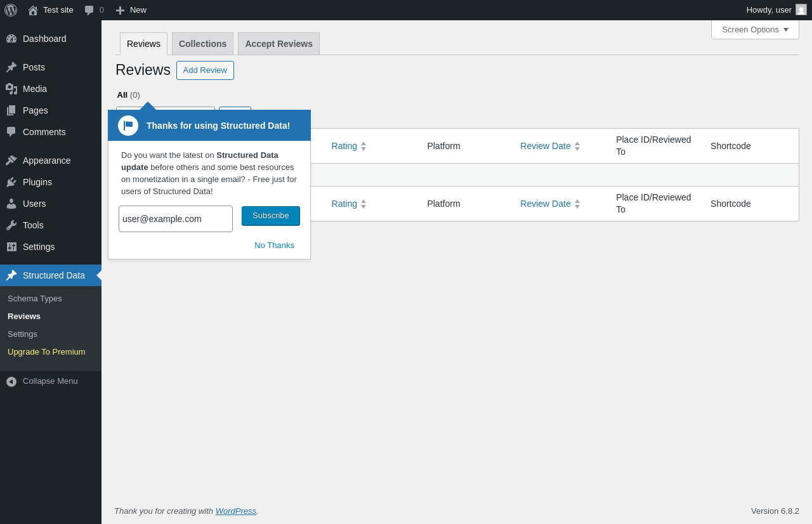Open the Tools wrench icon

(x=11, y=225)
